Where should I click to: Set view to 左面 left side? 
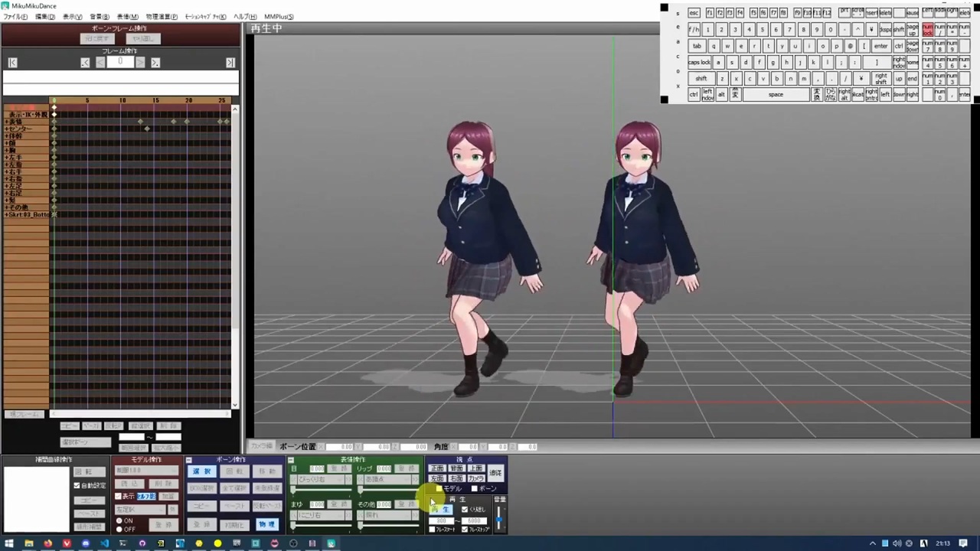[x=436, y=479]
